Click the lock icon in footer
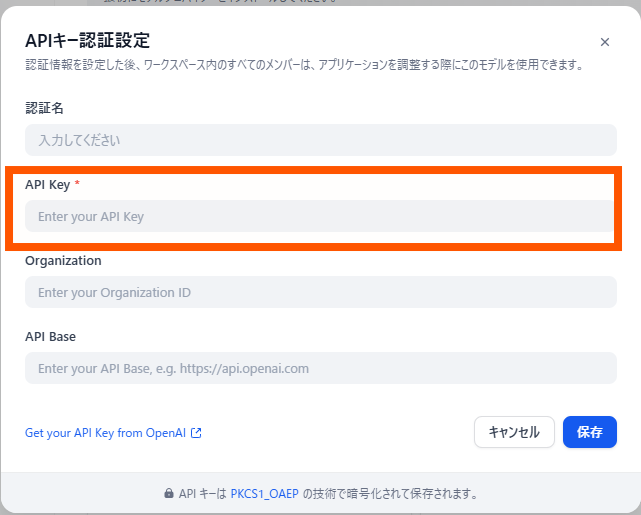641x515 pixels. pos(169,494)
